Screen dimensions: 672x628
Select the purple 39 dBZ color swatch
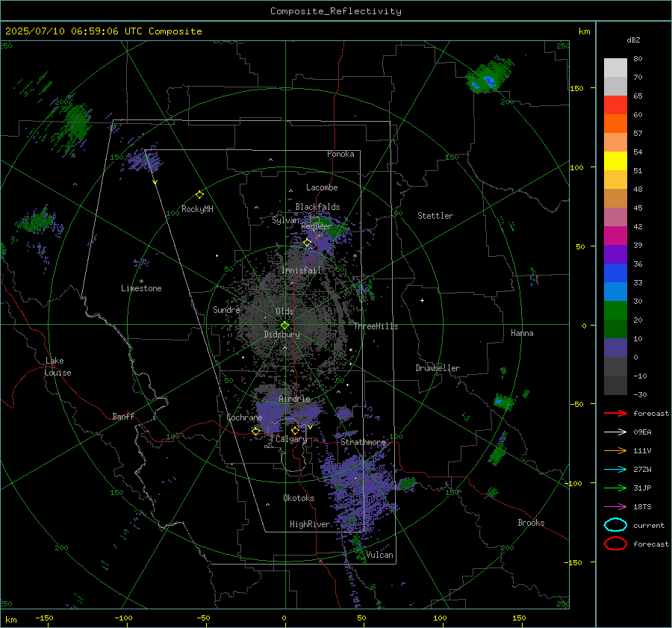point(615,254)
